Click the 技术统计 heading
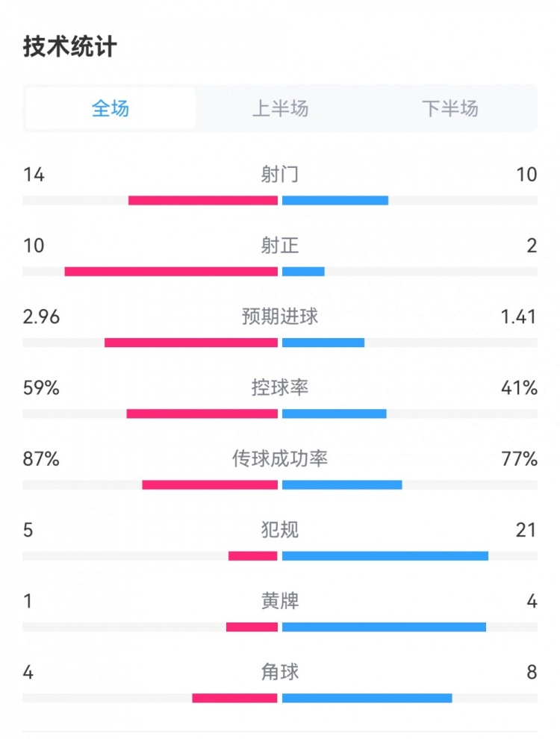Image resolution: width=560 pixels, height=739 pixels. [70, 47]
